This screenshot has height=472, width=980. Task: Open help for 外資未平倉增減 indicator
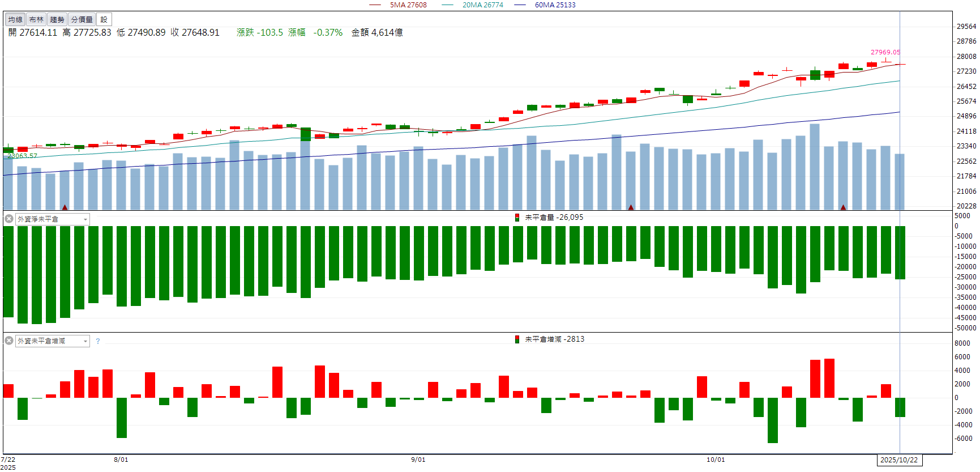click(x=98, y=341)
